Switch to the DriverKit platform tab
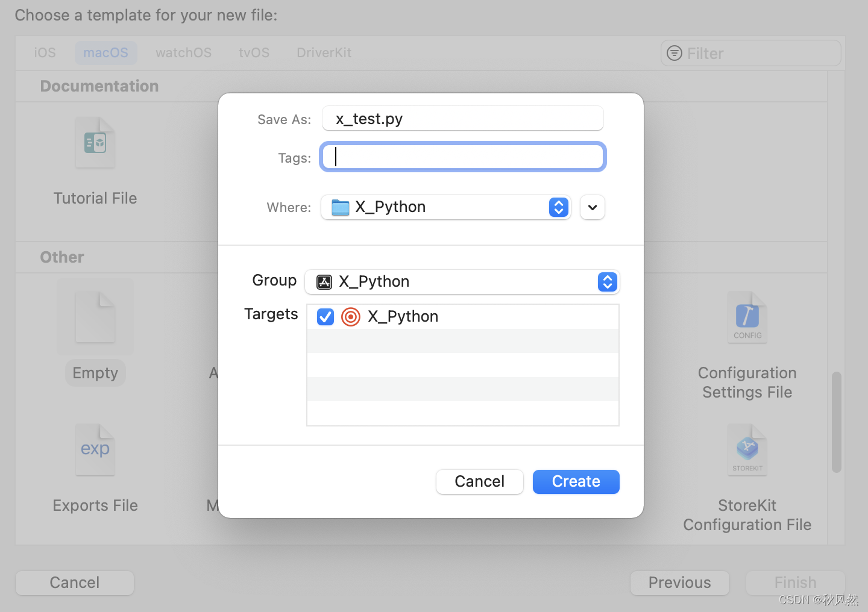 (x=324, y=53)
